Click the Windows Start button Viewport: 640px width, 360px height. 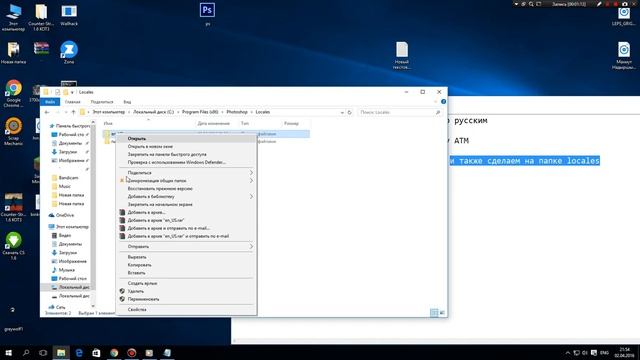tap(8, 353)
